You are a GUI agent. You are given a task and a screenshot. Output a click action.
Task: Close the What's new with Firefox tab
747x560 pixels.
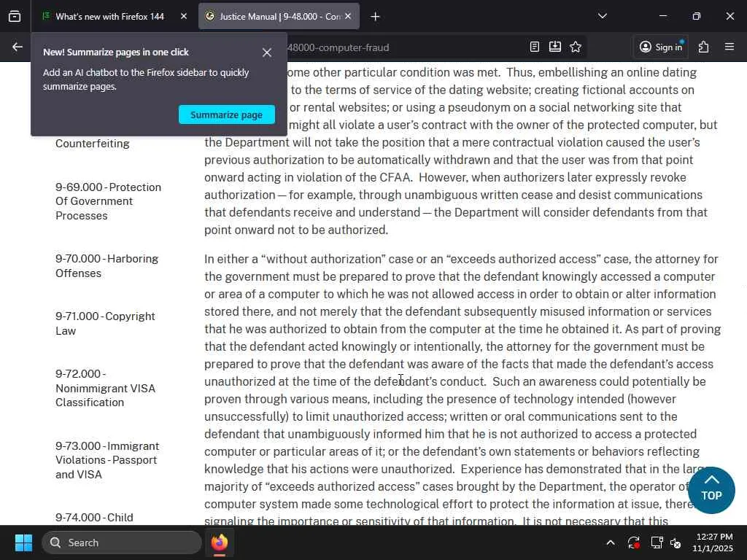[x=183, y=16]
